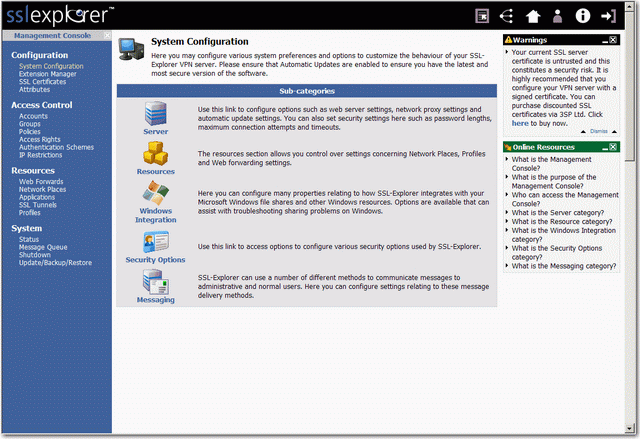Open Web Forwards in sidebar
640x439 pixels.
(41, 182)
